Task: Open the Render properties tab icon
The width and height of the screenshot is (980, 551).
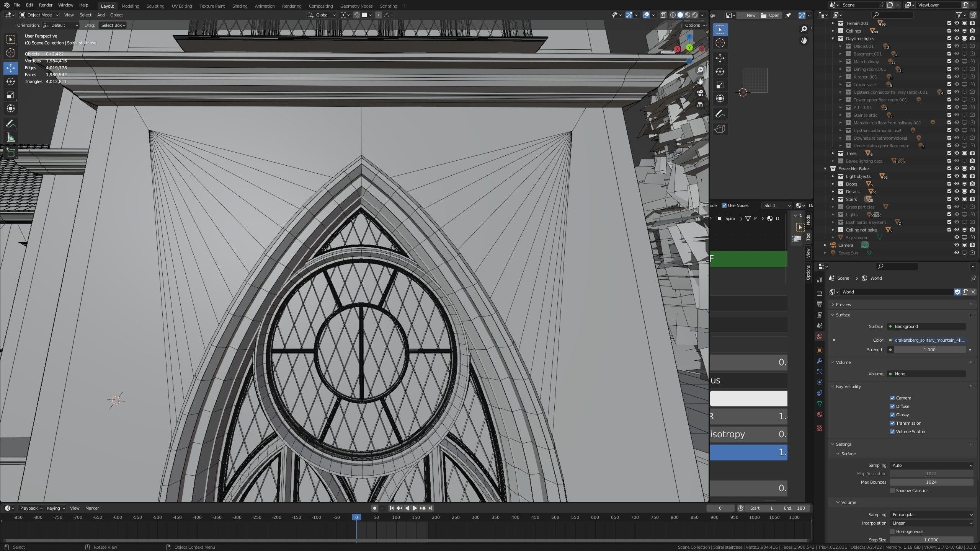Action: click(820, 293)
